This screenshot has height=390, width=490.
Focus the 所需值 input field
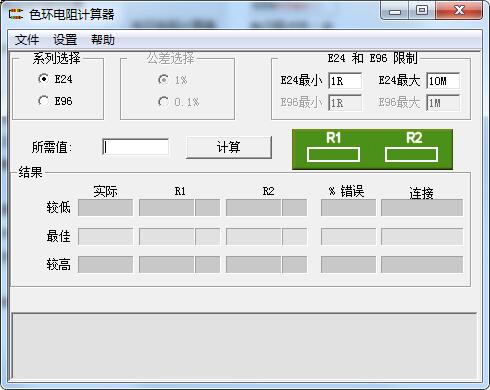[136, 147]
